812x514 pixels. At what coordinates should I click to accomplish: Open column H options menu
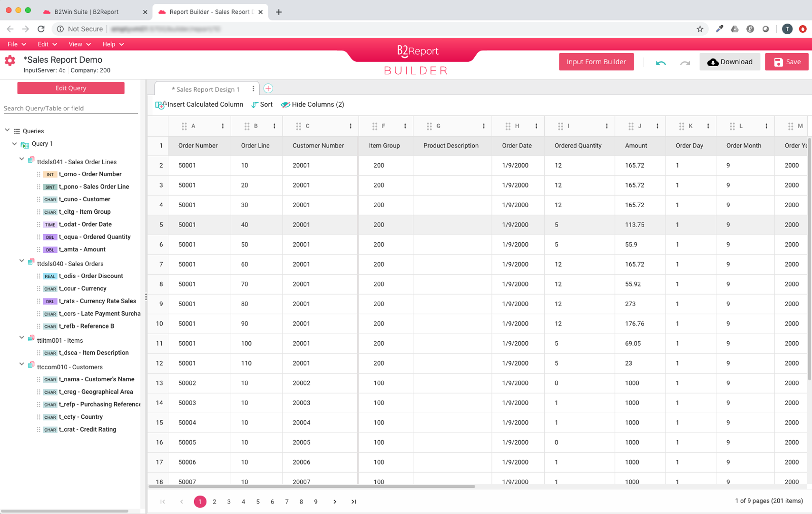[537, 126]
